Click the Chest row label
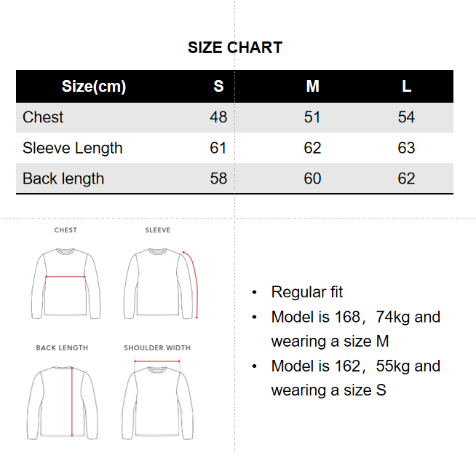 click(x=43, y=117)
